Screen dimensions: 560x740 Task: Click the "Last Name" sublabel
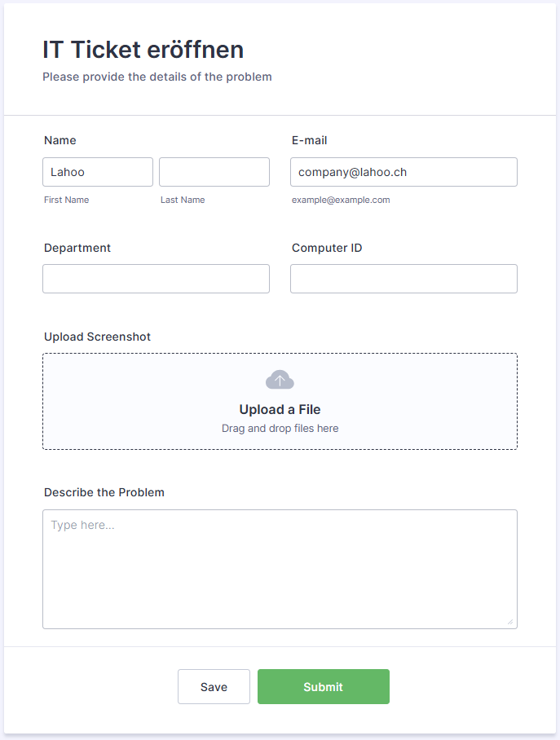point(183,200)
